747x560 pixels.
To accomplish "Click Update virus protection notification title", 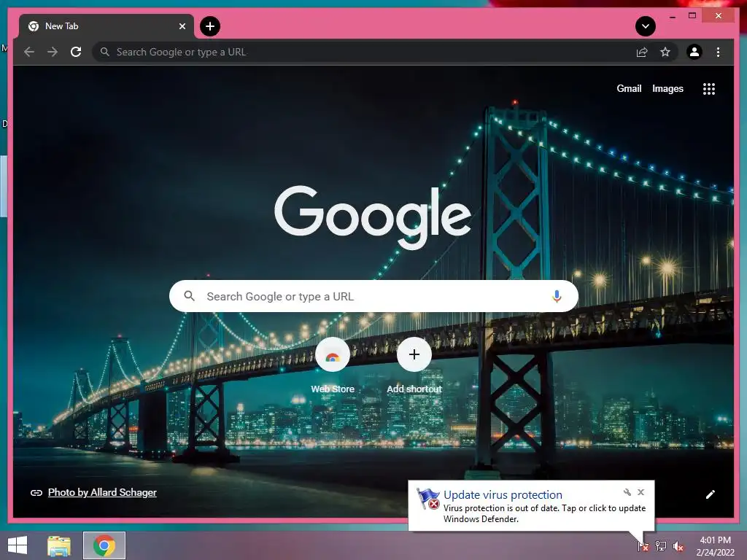I will tap(503, 495).
